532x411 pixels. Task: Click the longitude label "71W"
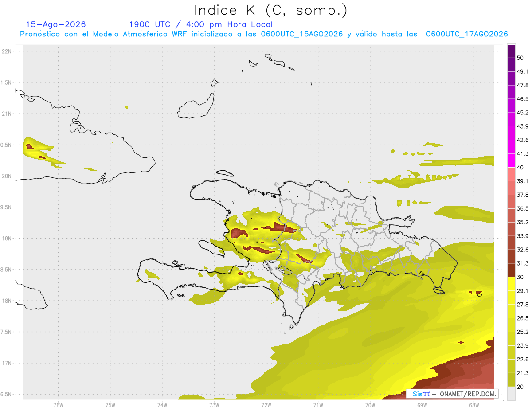coord(318,405)
